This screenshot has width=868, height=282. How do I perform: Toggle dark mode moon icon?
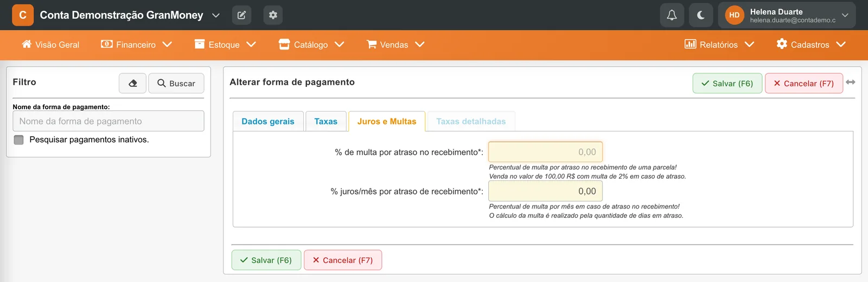700,15
